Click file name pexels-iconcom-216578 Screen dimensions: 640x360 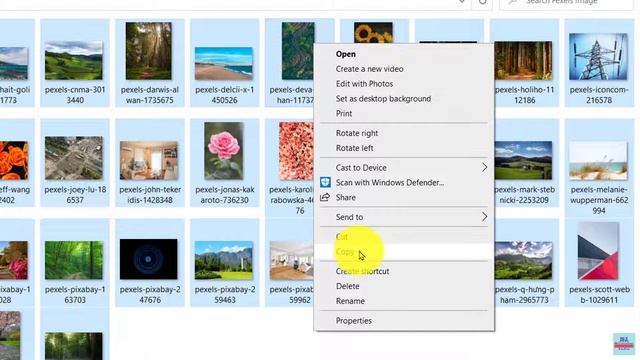[x=599, y=95]
